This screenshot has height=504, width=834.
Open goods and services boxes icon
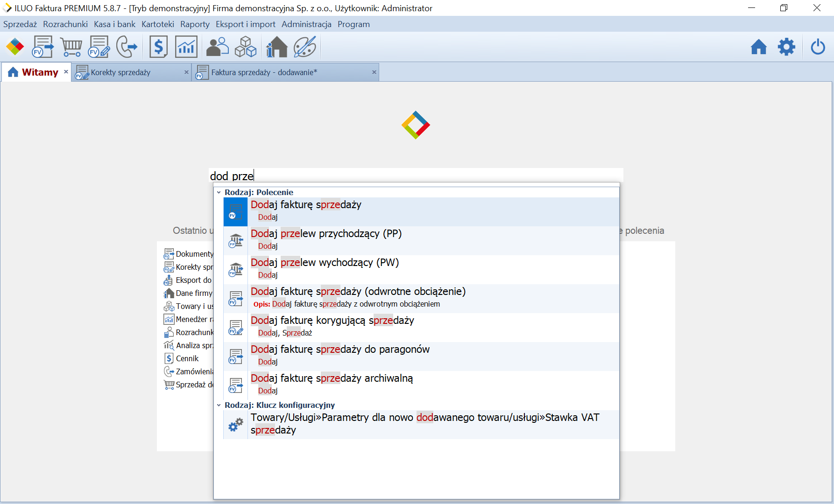(x=246, y=47)
